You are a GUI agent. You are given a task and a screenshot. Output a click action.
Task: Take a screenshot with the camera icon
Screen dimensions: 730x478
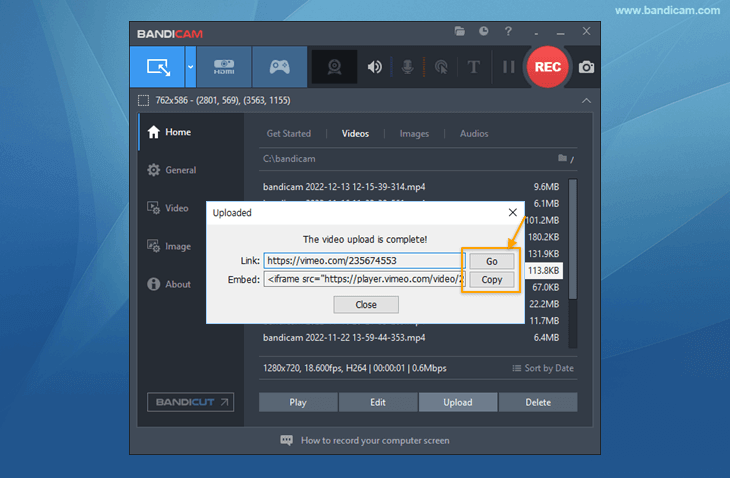point(586,67)
